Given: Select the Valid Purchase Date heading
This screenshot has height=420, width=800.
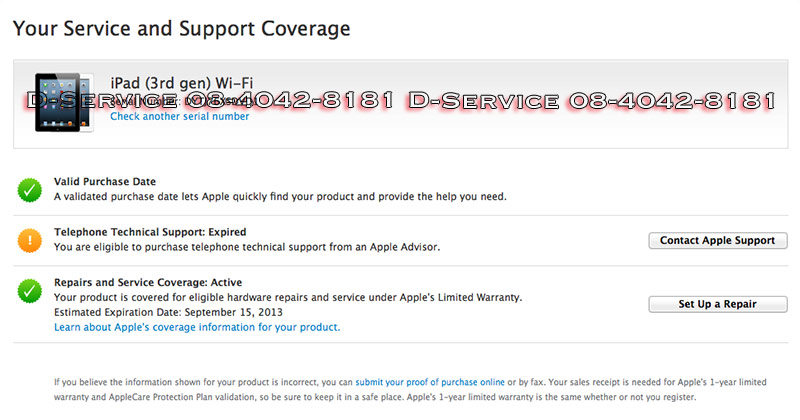Looking at the screenshot, I should click(x=105, y=182).
